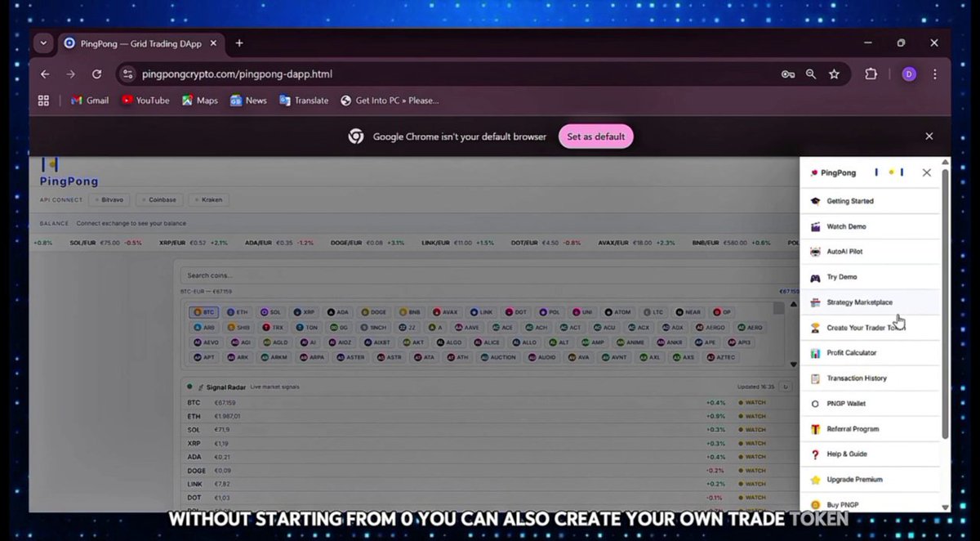Screen dimensions: 980x541
Task: Click the Help & Guide question mark icon
Action: pos(815,454)
